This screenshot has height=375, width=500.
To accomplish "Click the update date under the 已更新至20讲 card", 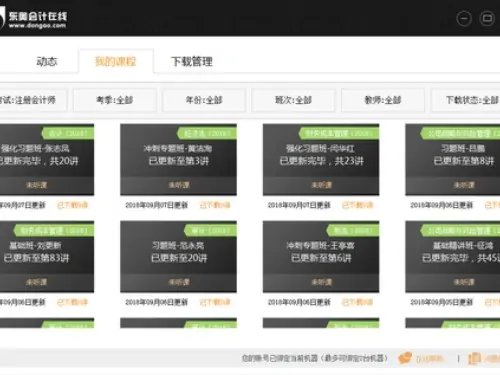I will click(x=157, y=302).
